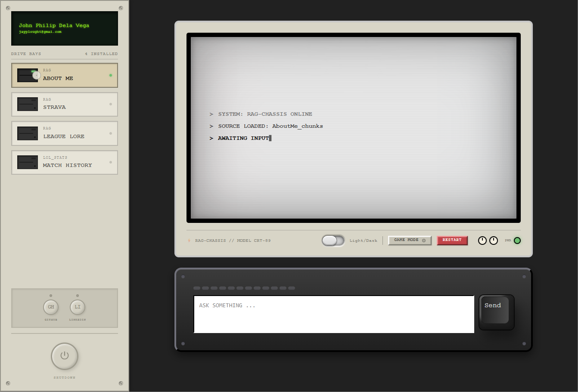578x392 pixels.
Task: Click the jayplought email address
Action: pos(40,32)
